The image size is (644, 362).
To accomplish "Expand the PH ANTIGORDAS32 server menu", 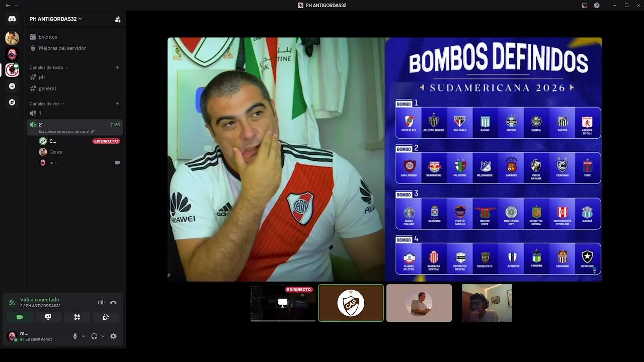I will click(55, 19).
